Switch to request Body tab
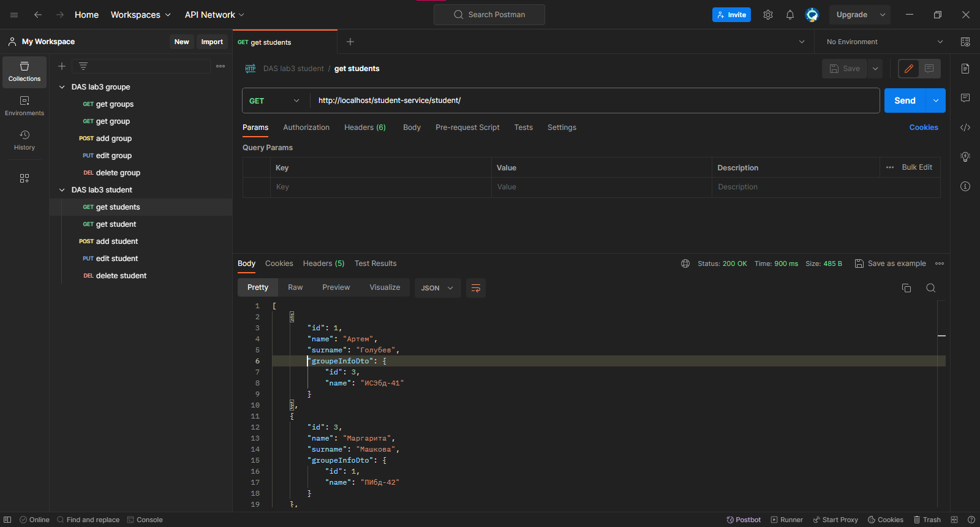Screen dimensions: 980x527 pos(412,127)
